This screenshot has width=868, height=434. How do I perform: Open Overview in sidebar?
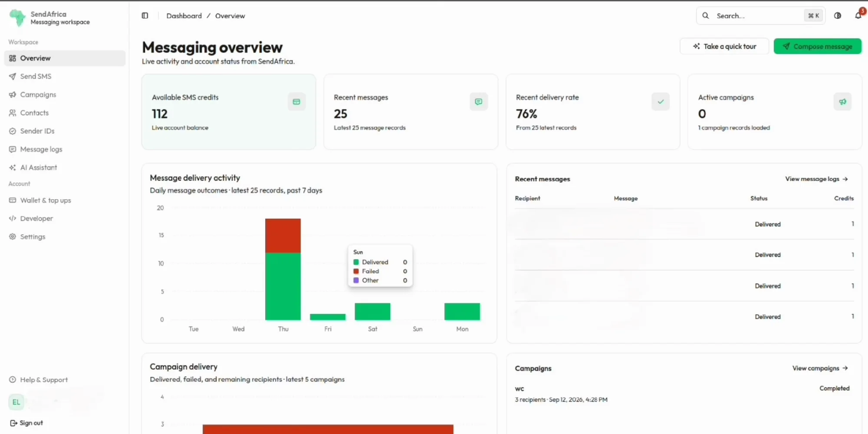pos(65,58)
